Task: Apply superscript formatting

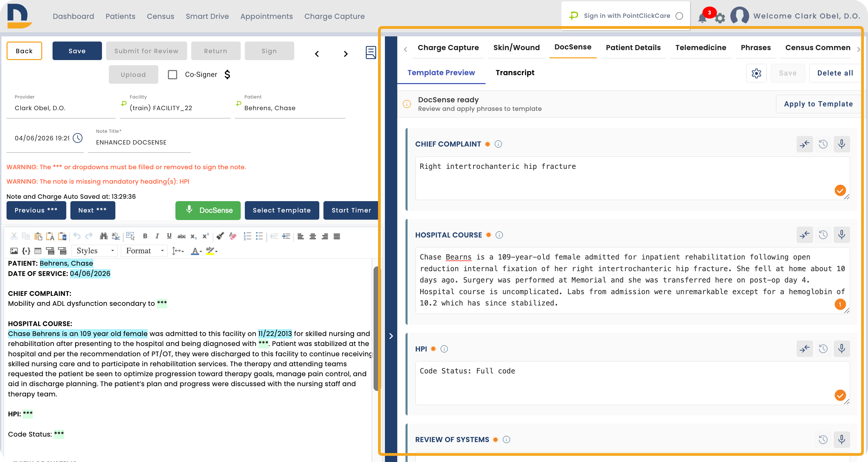Action: pos(206,236)
